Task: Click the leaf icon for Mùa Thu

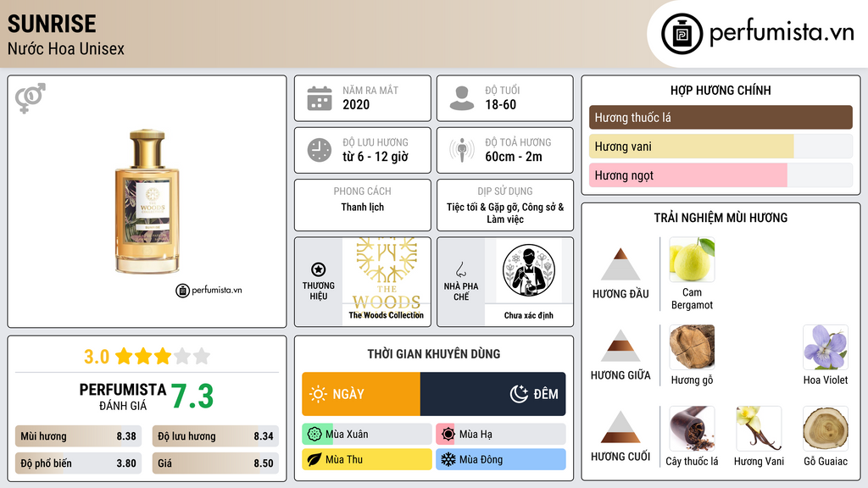Action: pos(314,459)
